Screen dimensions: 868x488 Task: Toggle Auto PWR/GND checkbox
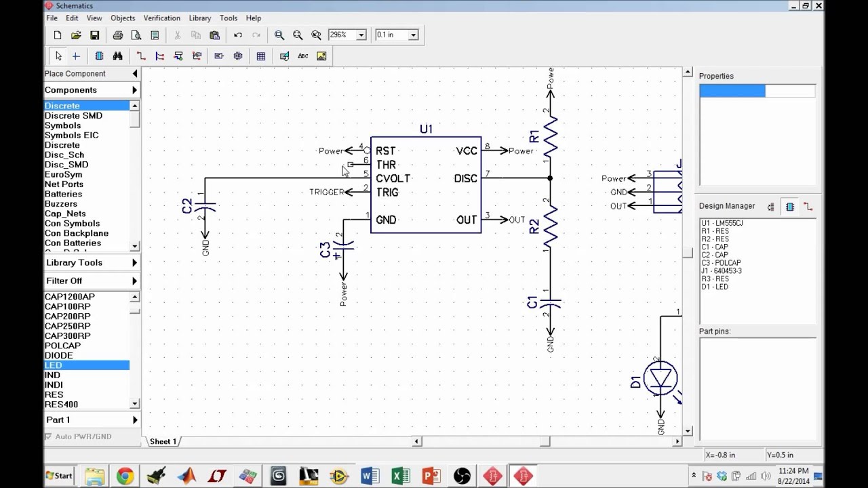pos(48,436)
